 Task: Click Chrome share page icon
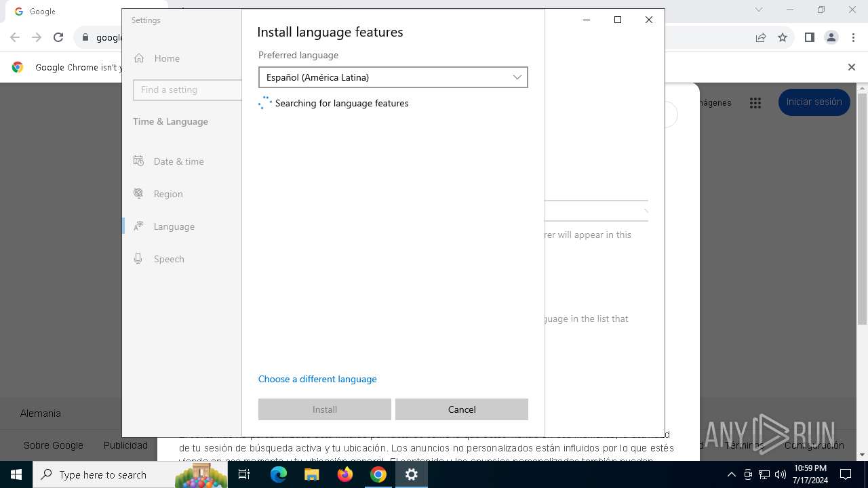(x=761, y=37)
